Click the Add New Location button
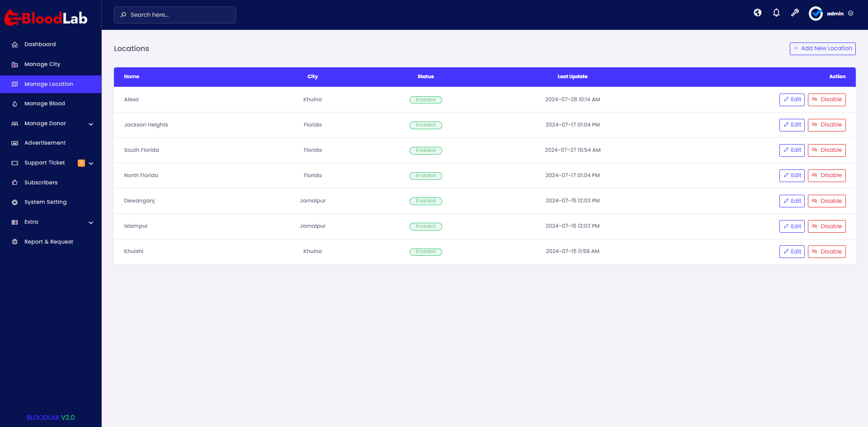The width and height of the screenshot is (868, 427). (822, 48)
